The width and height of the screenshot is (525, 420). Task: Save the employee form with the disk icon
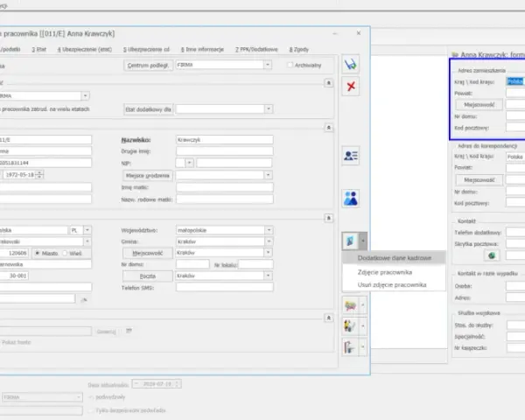click(x=351, y=64)
